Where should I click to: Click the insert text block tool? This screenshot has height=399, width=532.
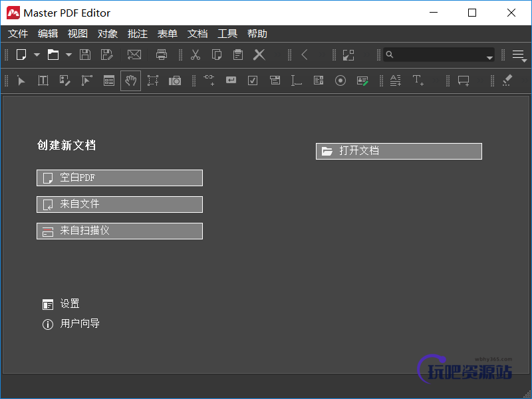pos(395,80)
